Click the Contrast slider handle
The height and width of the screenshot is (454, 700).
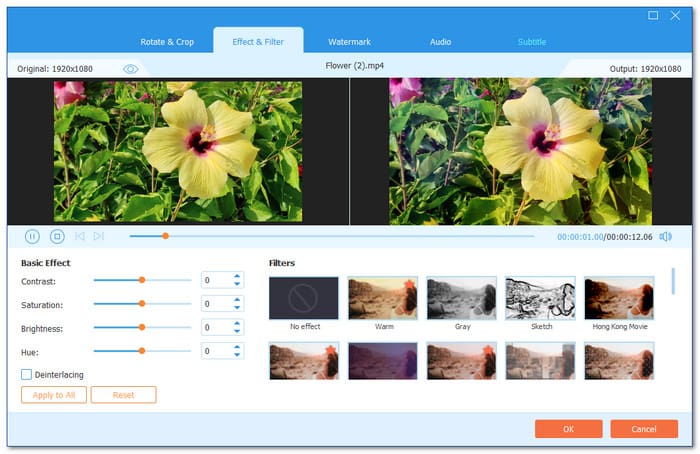pyautogui.click(x=142, y=280)
